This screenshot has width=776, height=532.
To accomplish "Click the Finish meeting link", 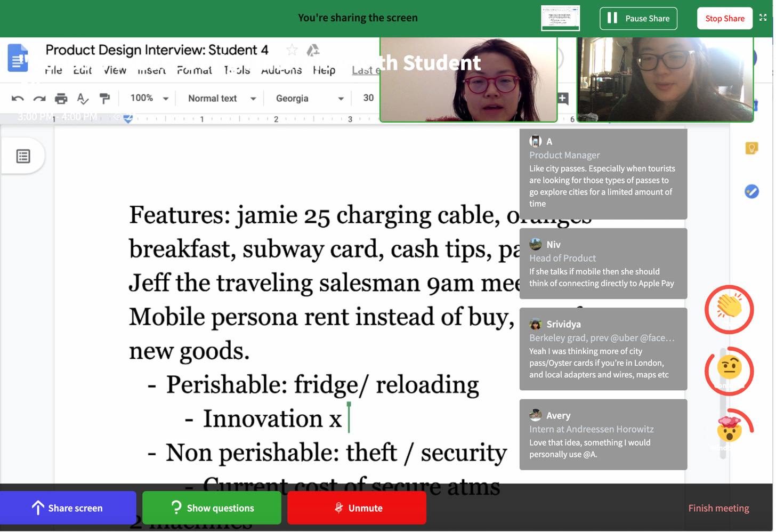I will pyautogui.click(x=718, y=508).
